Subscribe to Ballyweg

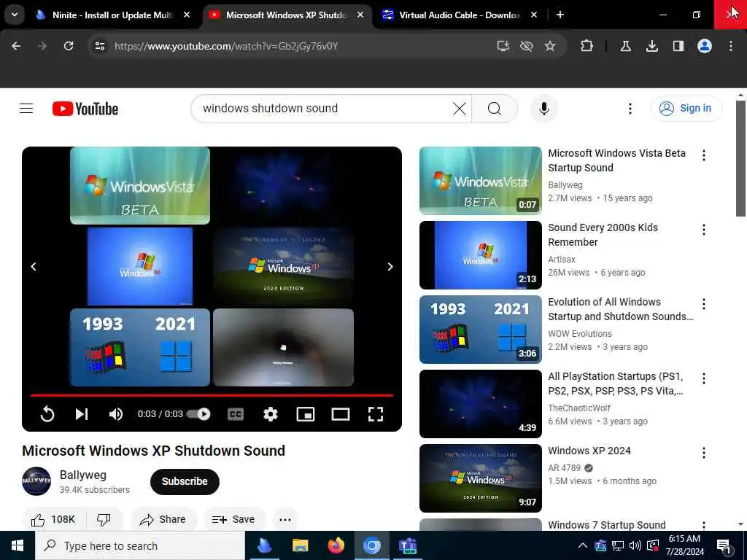point(185,481)
